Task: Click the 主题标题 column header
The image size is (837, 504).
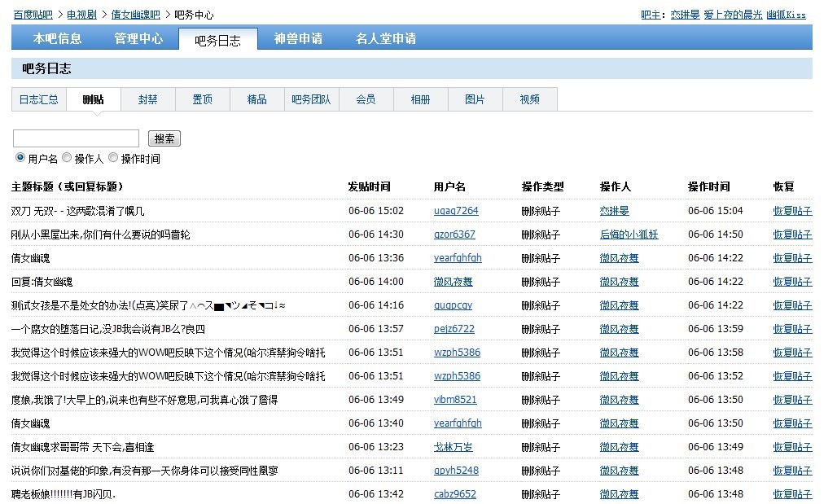Action: pyautogui.click(x=68, y=186)
